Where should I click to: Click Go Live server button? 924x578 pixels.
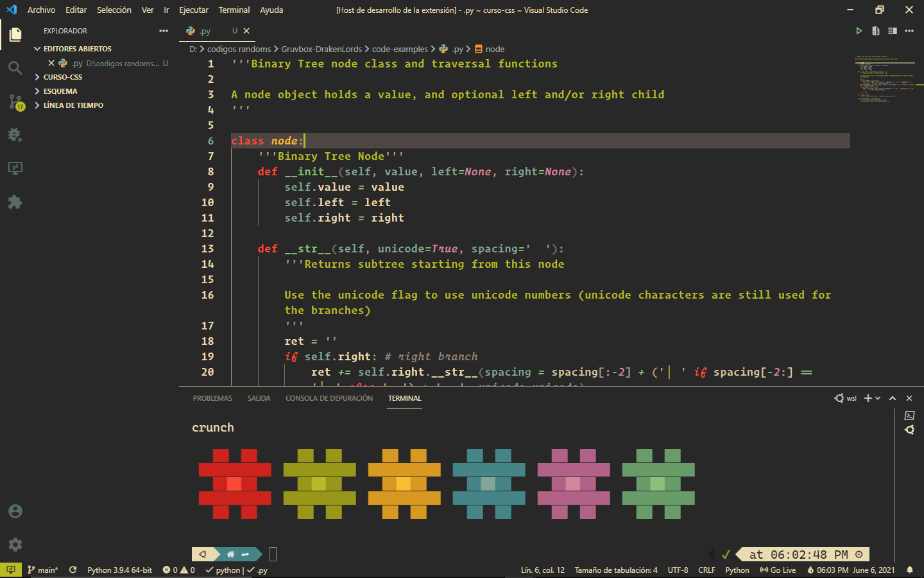pos(778,570)
